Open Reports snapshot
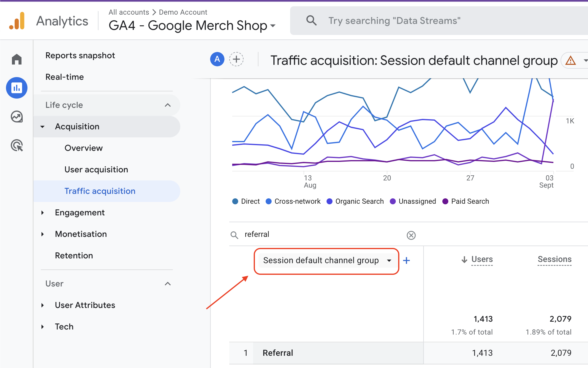 80,56
